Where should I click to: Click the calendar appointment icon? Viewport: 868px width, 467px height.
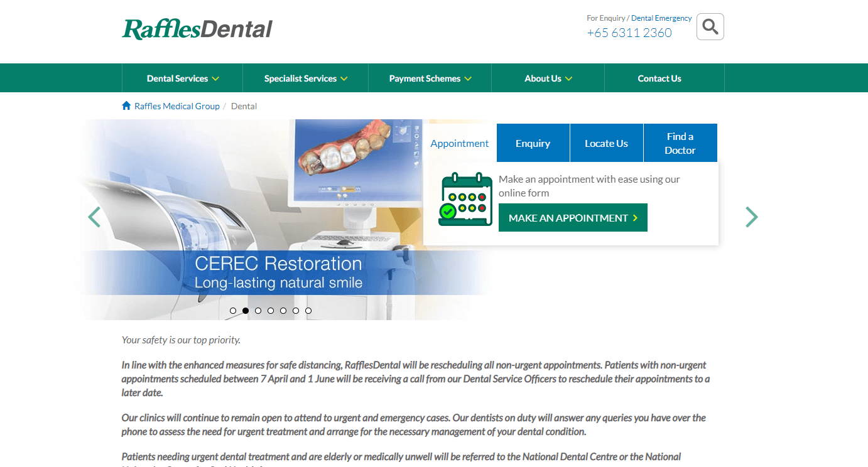465,199
